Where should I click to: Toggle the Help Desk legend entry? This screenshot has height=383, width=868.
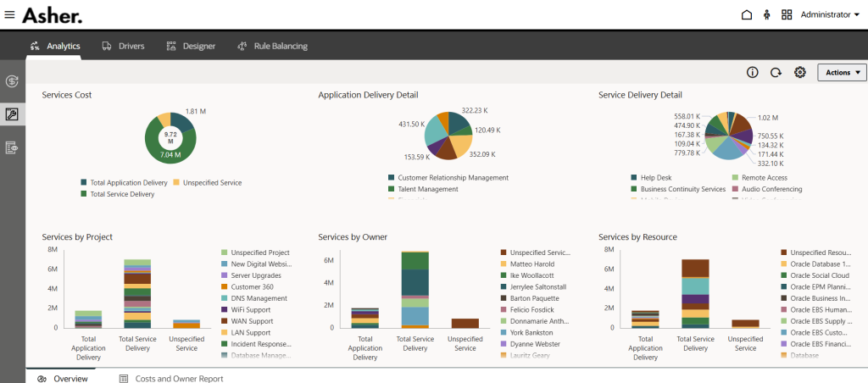[x=654, y=178]
